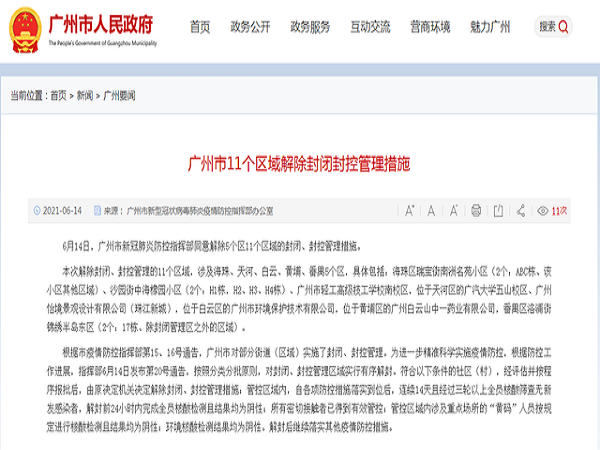
Task: Open the 广州要闻 breadcrumb link
Action: [118, 95]
